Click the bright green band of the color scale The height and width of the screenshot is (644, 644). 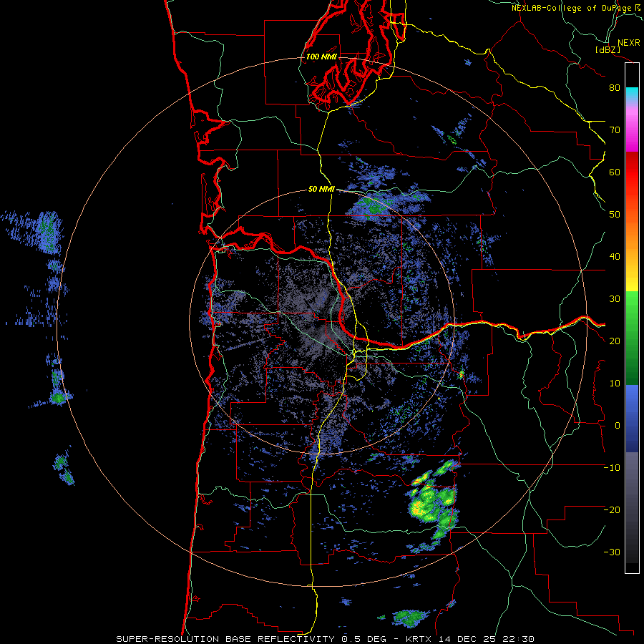click(x=632, y=306)
